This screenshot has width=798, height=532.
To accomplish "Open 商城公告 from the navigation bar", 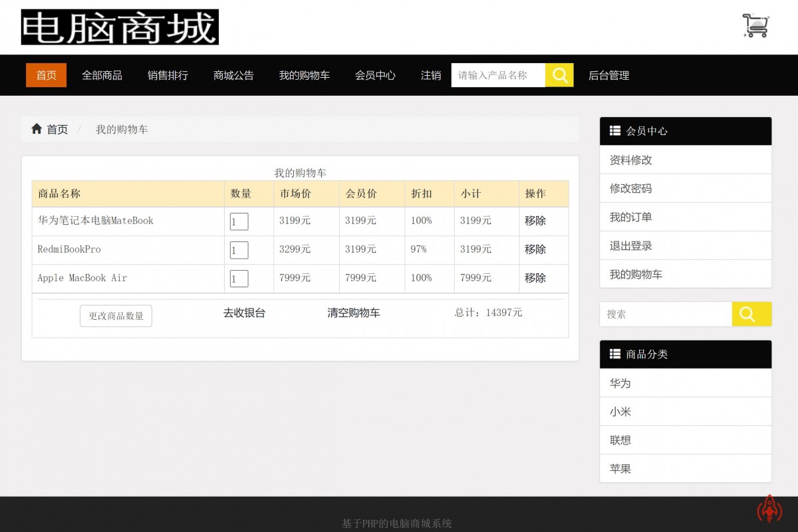I will pyautogui.click(x=232, y=75).
